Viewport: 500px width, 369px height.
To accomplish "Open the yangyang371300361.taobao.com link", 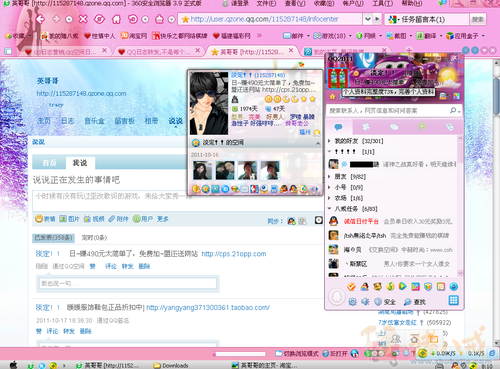I will (208, 307).
